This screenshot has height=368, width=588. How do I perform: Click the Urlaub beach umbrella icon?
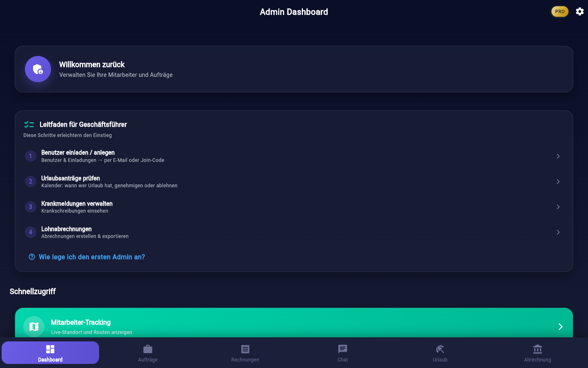click(x=440, y=349)
